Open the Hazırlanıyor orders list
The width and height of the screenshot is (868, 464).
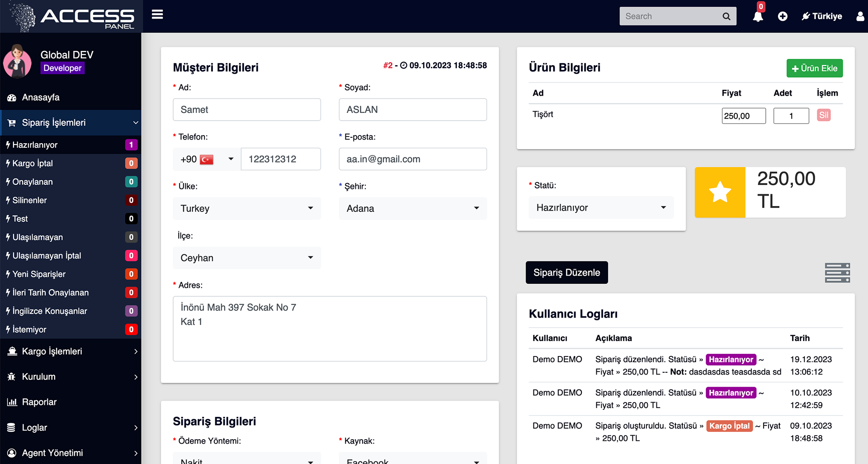(x=71, y=145)
